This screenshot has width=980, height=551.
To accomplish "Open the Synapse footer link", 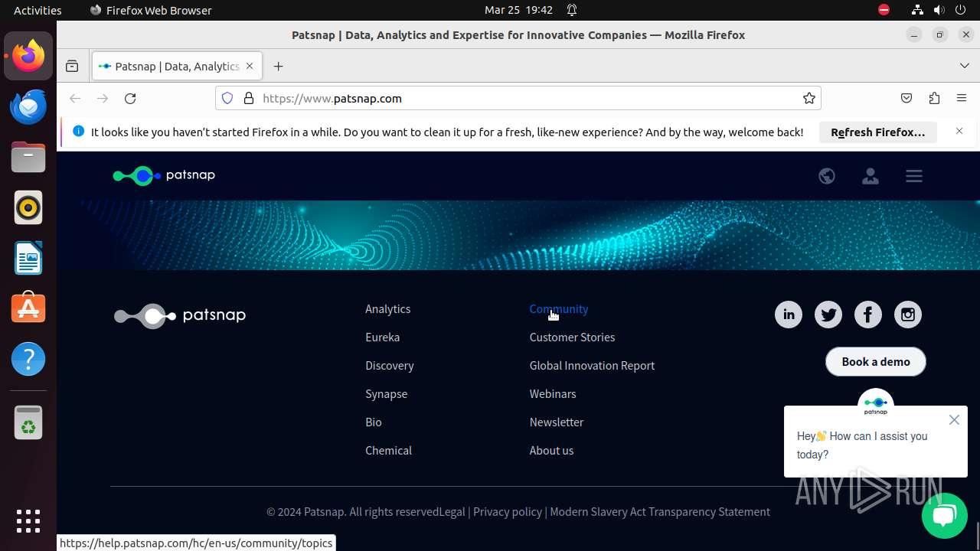I will coord(387,394).
